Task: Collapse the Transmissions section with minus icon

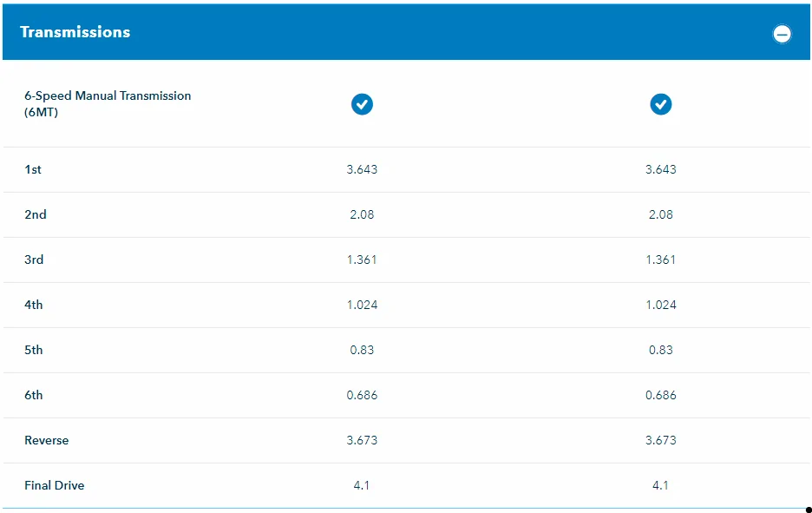Action: point(782,34)
